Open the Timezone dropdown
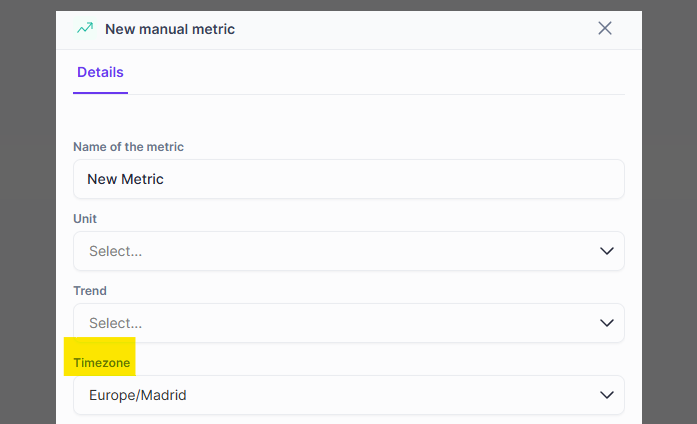The image size is (697, 424). pos(348,395)
